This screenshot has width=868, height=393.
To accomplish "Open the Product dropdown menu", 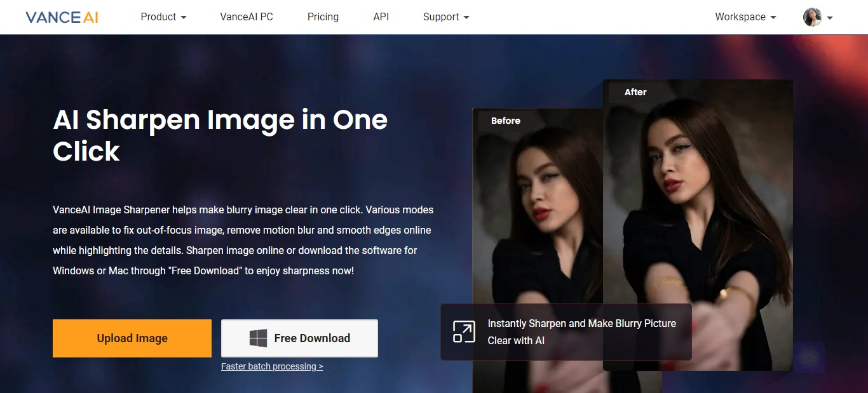I will point(163,17).
